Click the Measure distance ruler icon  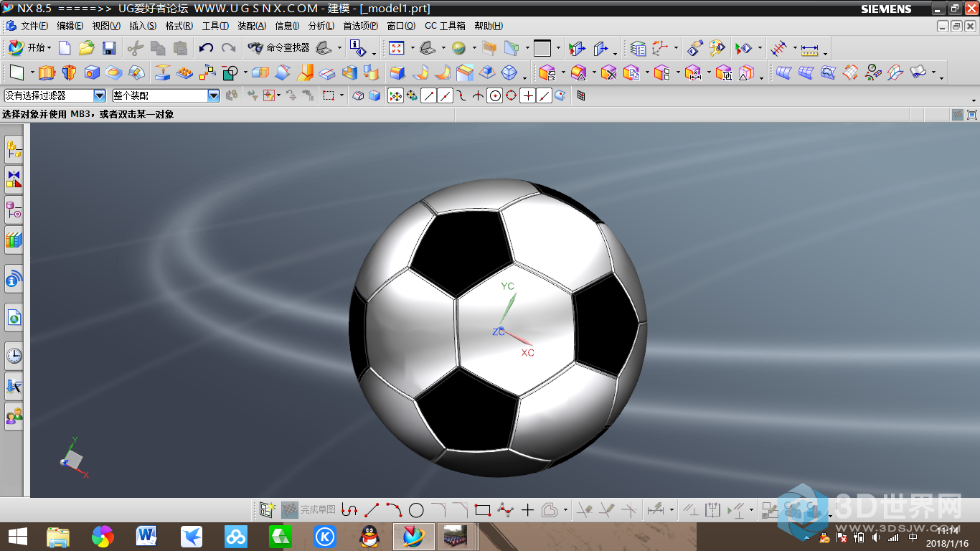[x=809, y=50]
